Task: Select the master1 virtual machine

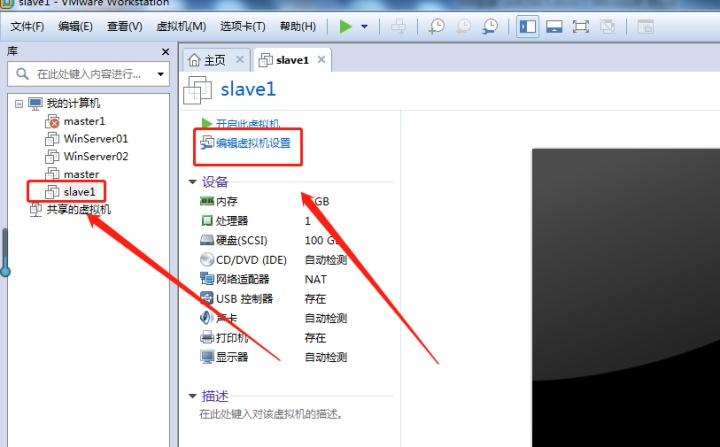Action: (x=84, y=121)
